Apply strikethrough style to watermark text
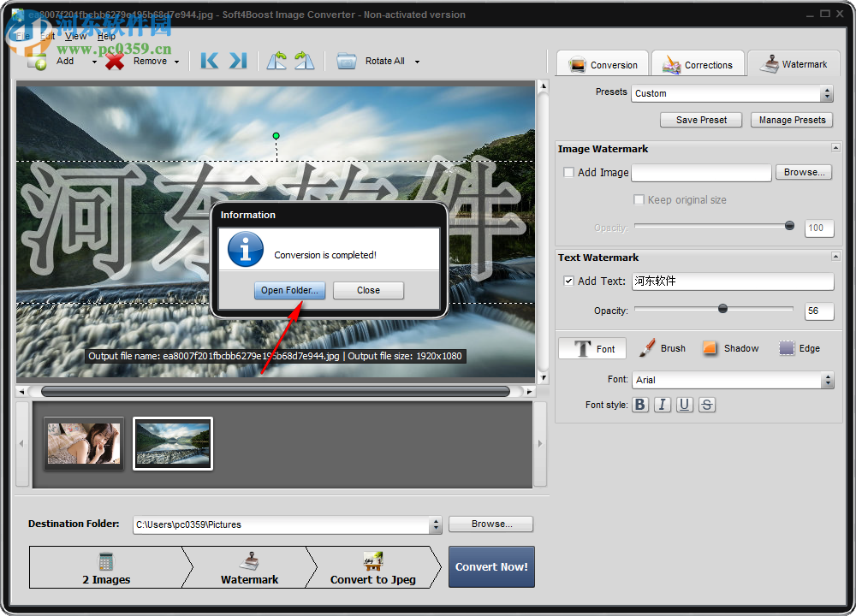Viewport: 856px width, 616px height. (707, 404)
